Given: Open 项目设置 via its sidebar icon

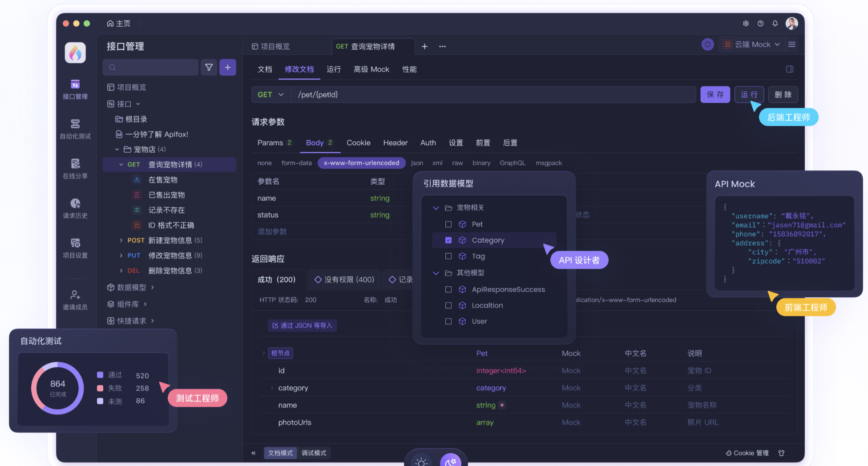Looking at the screenshot, I should (x=75, y=247).
